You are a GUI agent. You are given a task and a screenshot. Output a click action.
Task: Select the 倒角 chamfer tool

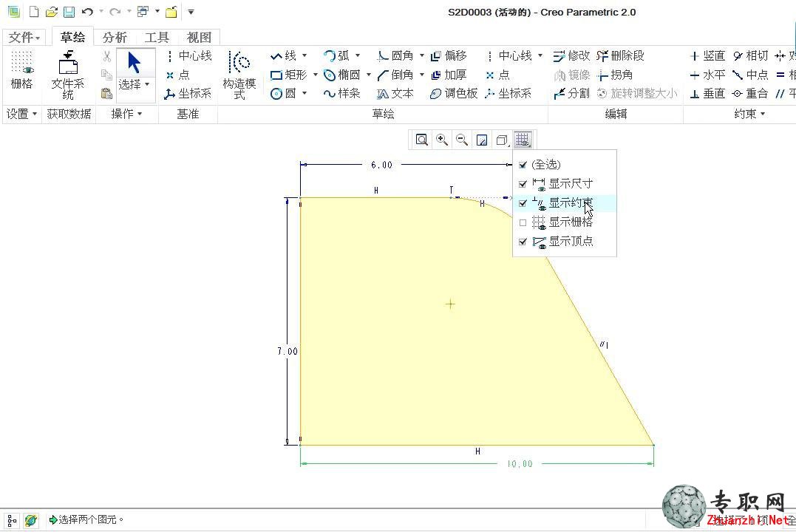pyautogui.click(x=395, y=75)
